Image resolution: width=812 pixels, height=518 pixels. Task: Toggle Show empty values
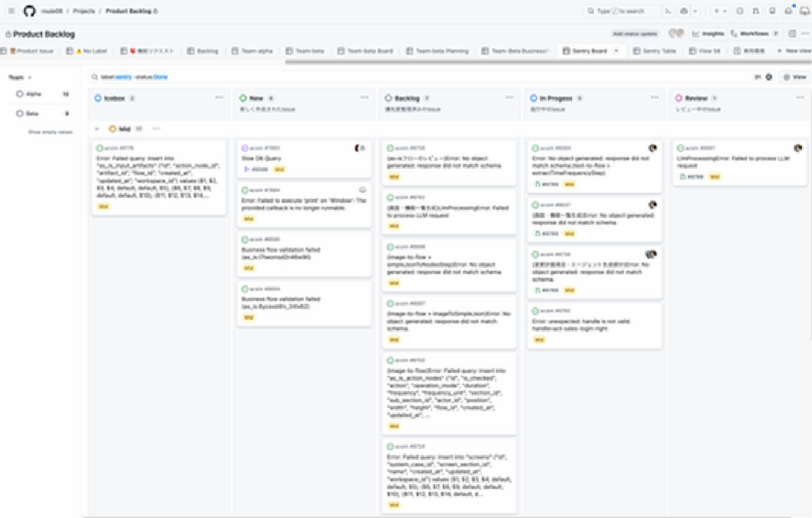point(50,132)
